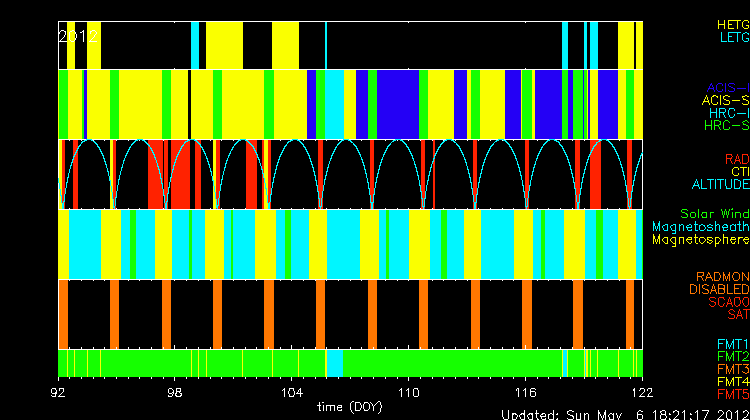Click the CTI legend label

[739, 172]
